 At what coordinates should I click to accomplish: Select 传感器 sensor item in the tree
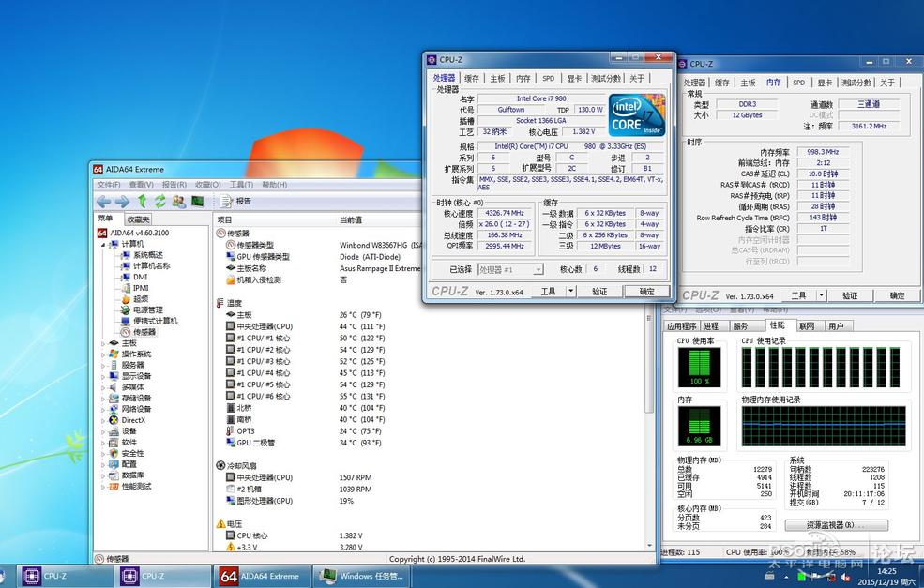pos(144,332)
